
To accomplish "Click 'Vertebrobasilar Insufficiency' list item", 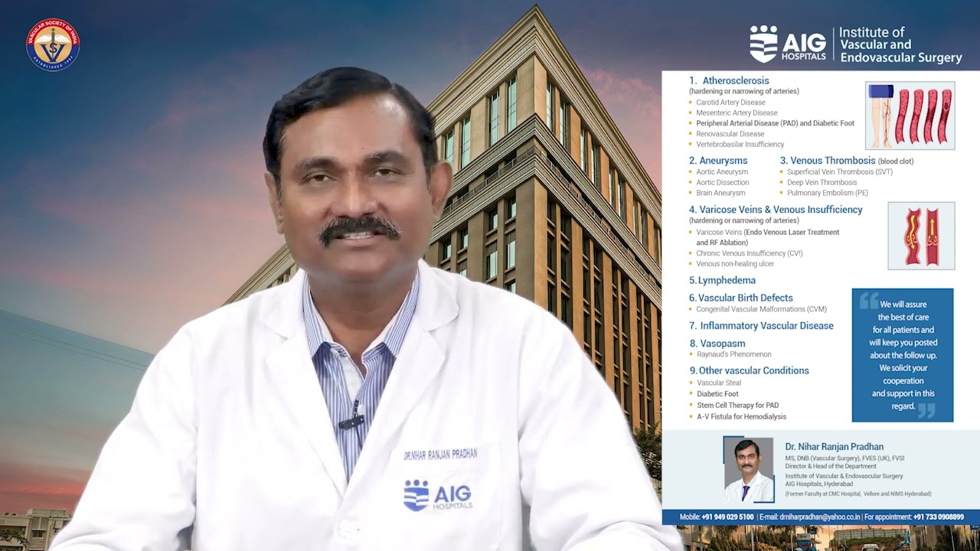I will coord(740,144).
